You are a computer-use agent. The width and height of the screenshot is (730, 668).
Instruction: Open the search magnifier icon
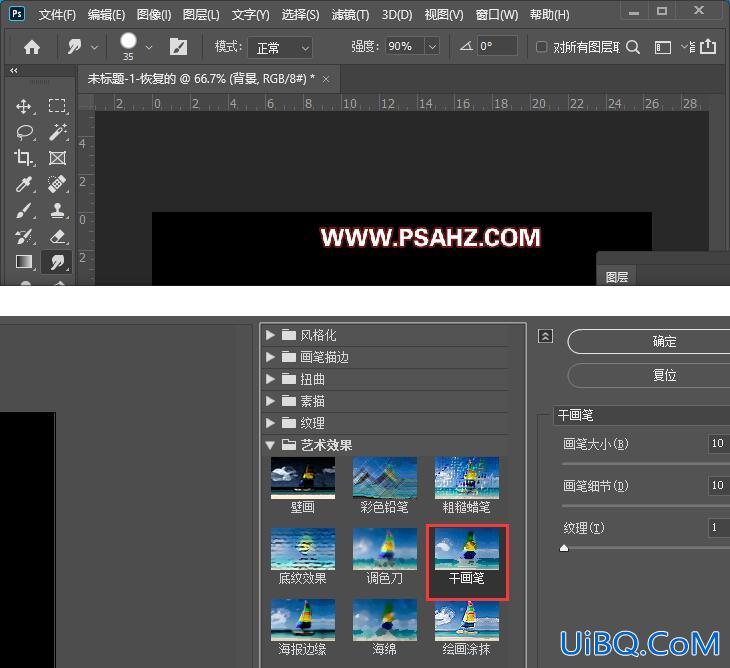(x=633, y=47)
